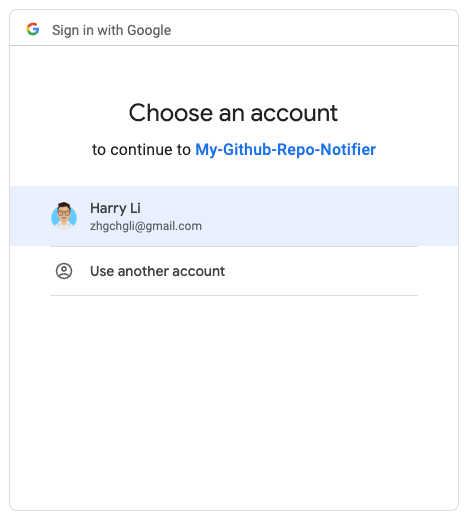Open the My-Github-Repo-Notifier link

[285, 149]
